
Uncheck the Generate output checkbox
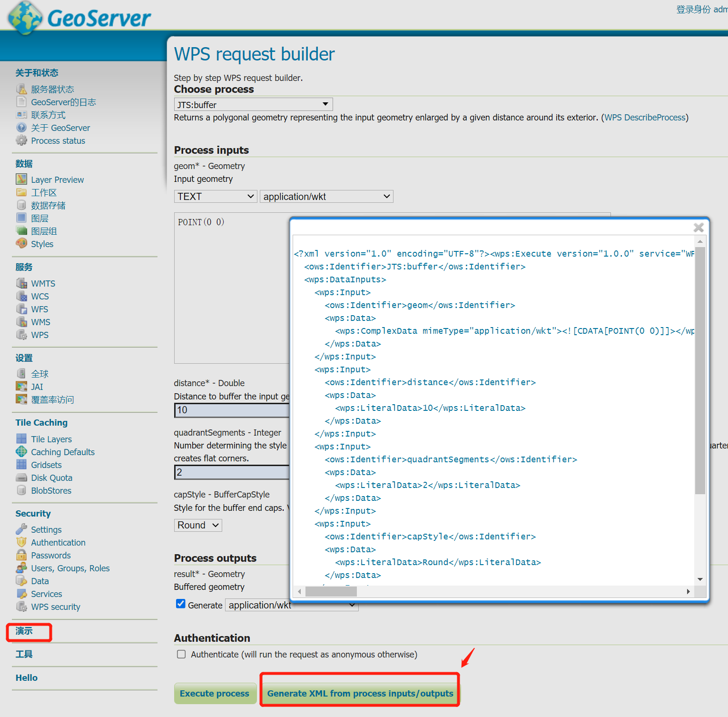[x=181, y=604]
